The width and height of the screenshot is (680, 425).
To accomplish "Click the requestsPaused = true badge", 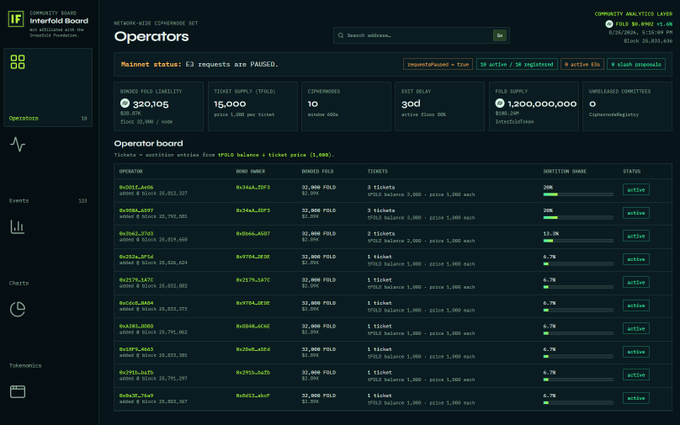I will 438,64.
